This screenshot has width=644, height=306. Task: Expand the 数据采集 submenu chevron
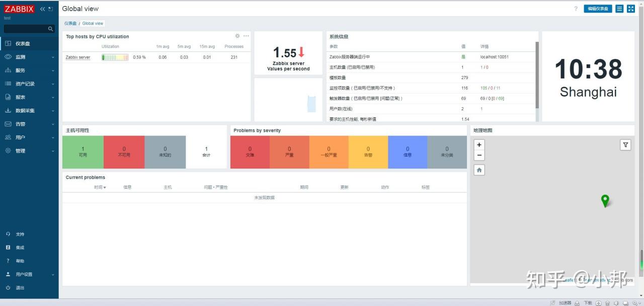[53, 111]
